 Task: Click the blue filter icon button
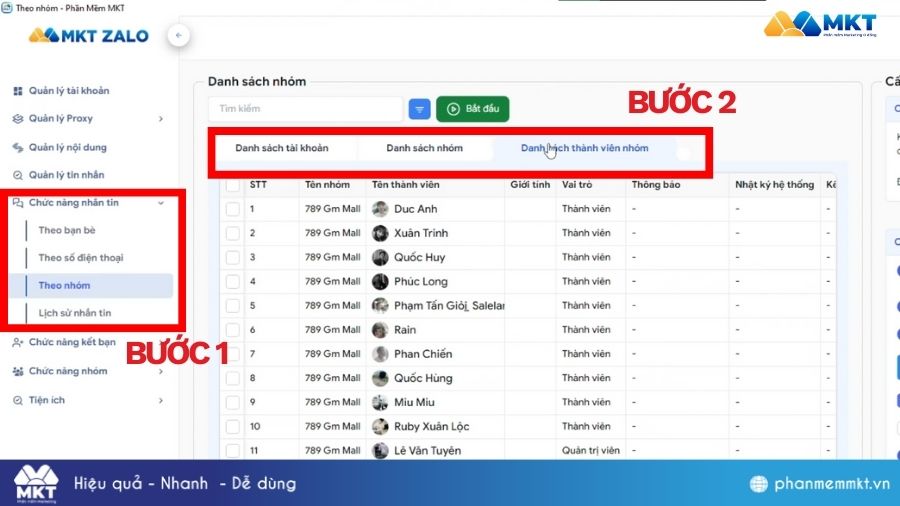[420, 109]
